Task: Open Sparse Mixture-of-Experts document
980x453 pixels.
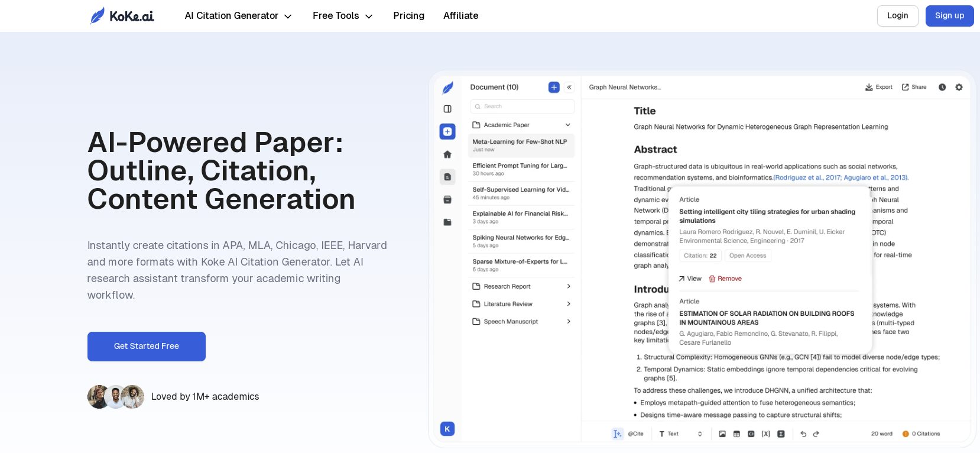Action: pyautogui.click(x=521, y=265)
